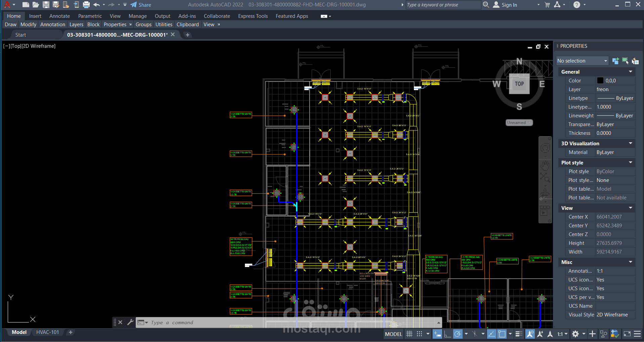The height and width of the screenshot is (342, 644).
Task: Toggle object snap tracking in status bar
Action: [491, 334]
